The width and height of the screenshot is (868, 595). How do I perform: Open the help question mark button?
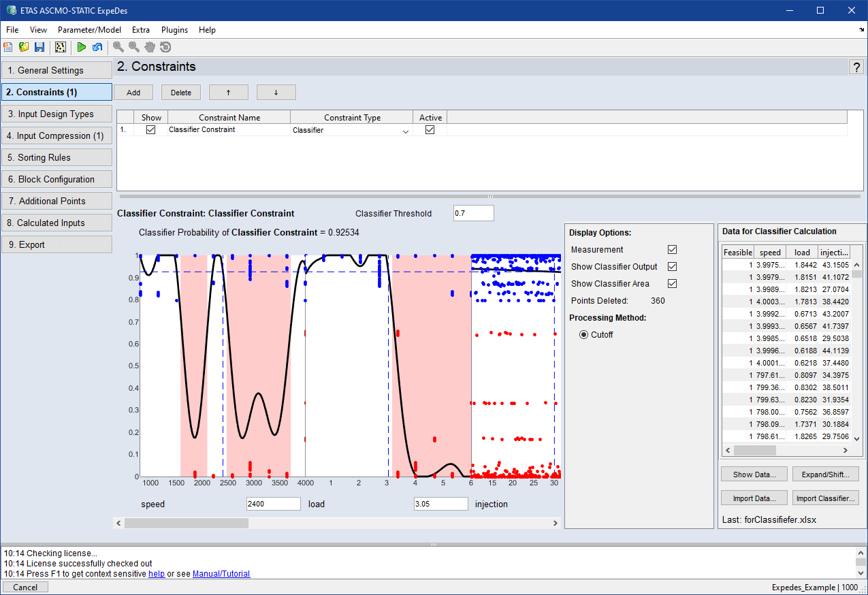[856, 67]
